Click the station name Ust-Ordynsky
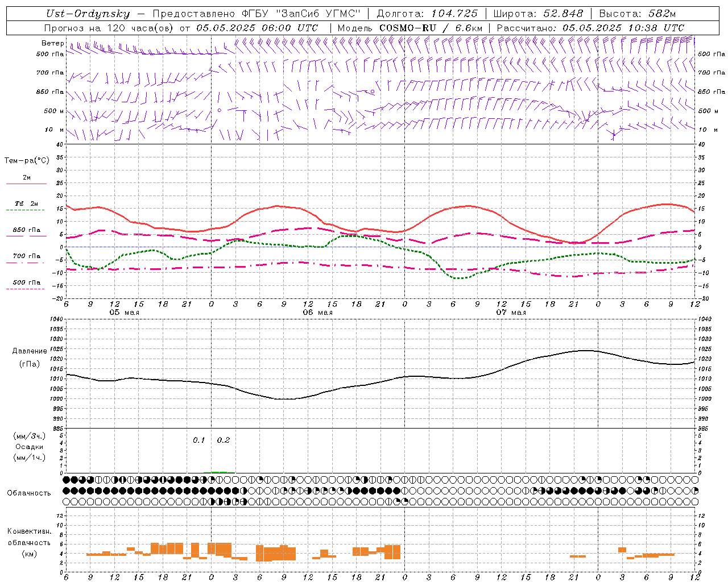 [88, 14]
